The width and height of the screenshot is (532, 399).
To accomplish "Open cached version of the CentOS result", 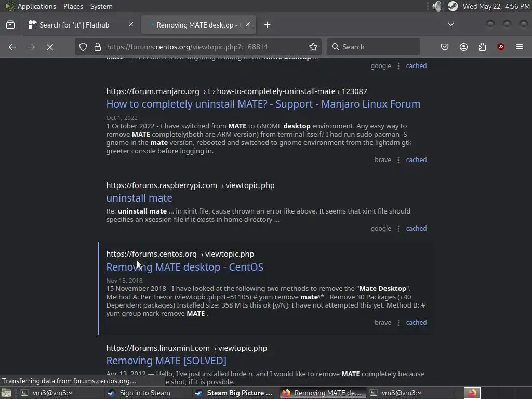I will tap(416, 322).
